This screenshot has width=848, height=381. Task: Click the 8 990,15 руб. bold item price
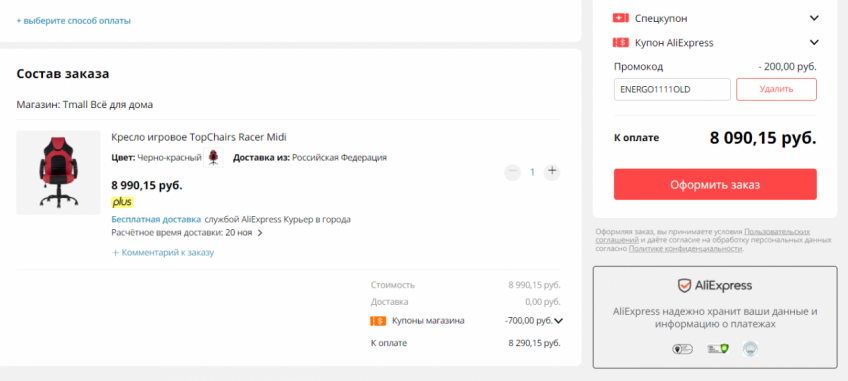(x=147, y=186)
